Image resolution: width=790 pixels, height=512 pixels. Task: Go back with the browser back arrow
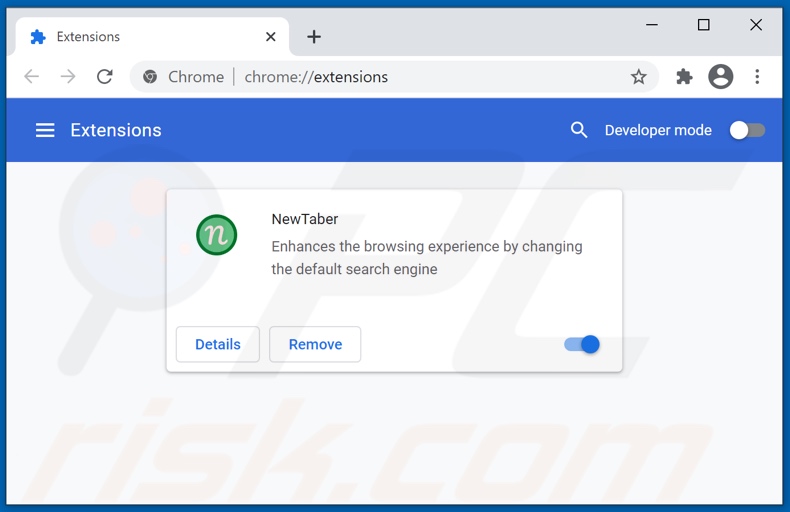click(32, 77)
